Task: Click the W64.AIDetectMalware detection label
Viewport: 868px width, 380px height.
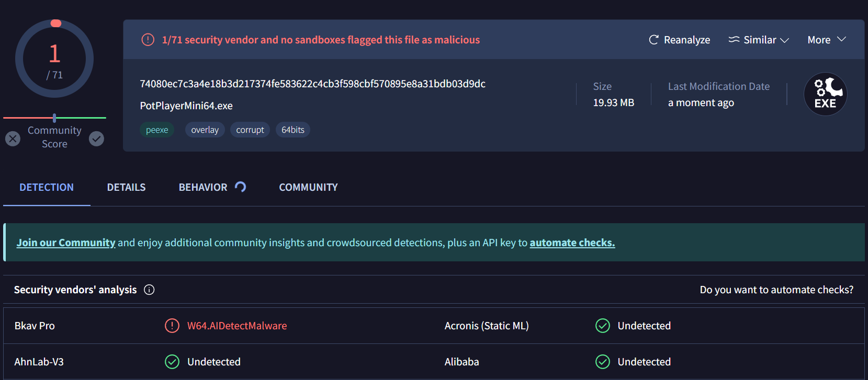Action: point(237,326)
